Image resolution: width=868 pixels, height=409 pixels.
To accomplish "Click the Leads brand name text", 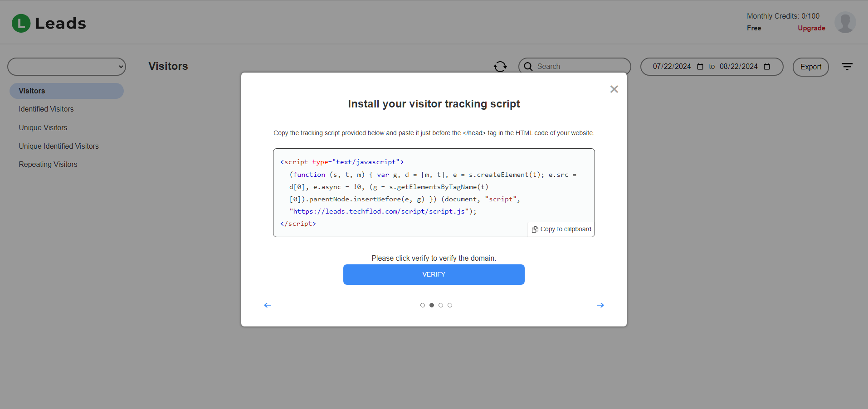I will click(61, 23).
